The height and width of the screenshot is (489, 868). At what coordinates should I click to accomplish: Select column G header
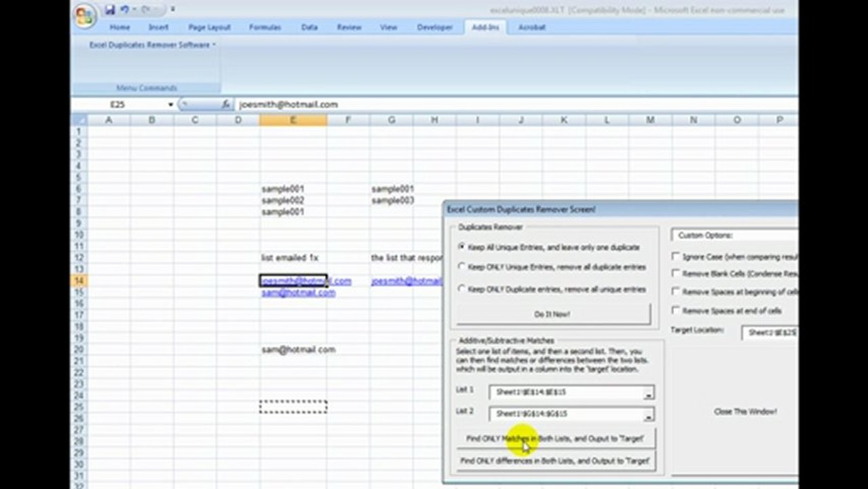point(392,120)
